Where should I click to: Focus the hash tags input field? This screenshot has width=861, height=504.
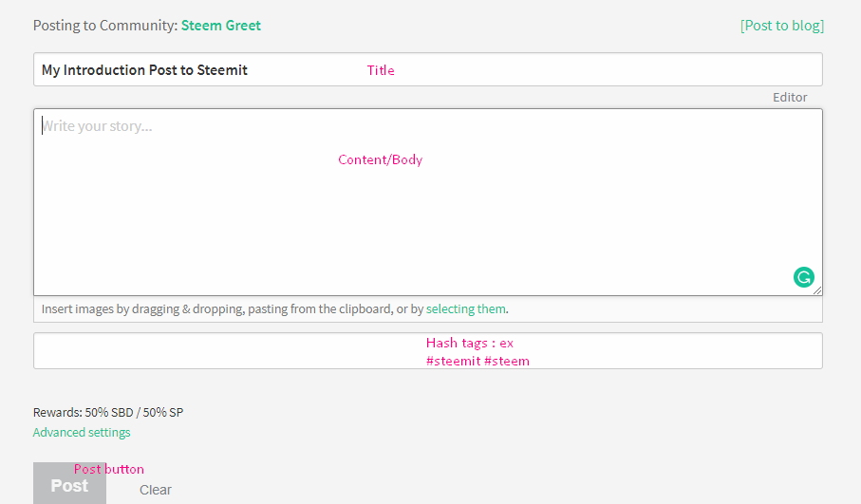tap(428, 351)
